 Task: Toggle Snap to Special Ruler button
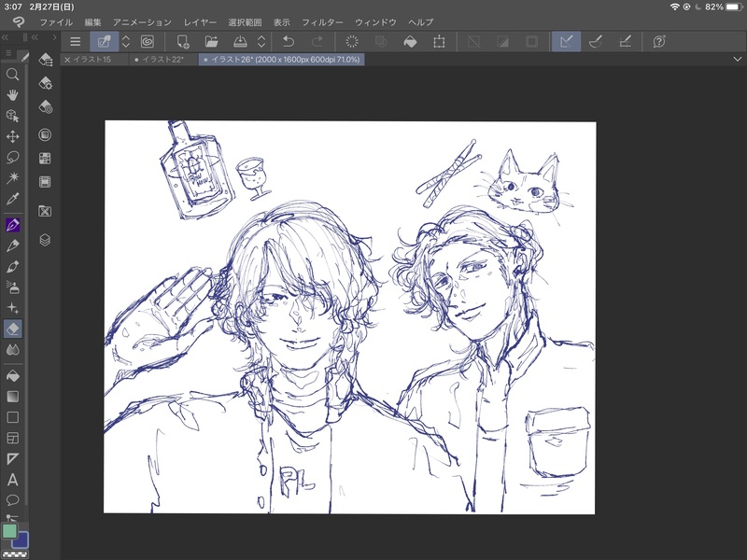(596, 41)
